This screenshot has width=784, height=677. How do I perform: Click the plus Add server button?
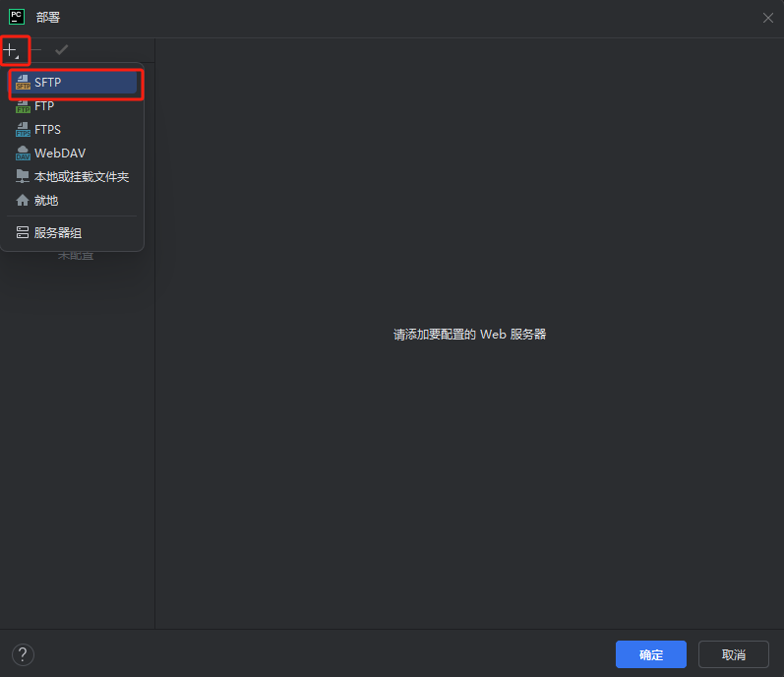[x=11, y=49]
